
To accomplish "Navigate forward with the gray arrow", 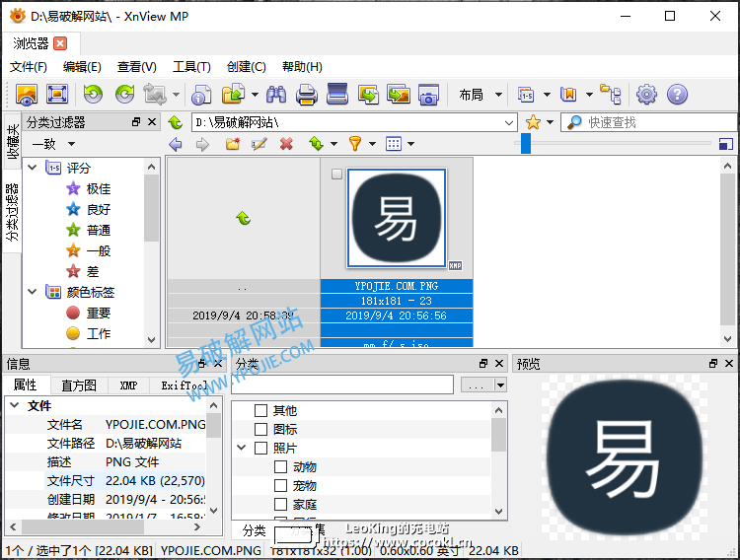I will point(202,144).
